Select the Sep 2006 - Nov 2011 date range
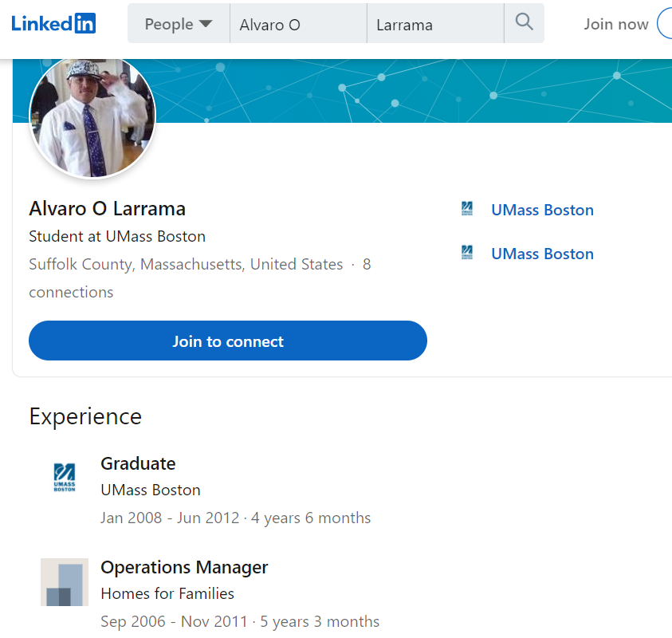The width and height of the screenshot is (672, 638). [x=174, y=622]
